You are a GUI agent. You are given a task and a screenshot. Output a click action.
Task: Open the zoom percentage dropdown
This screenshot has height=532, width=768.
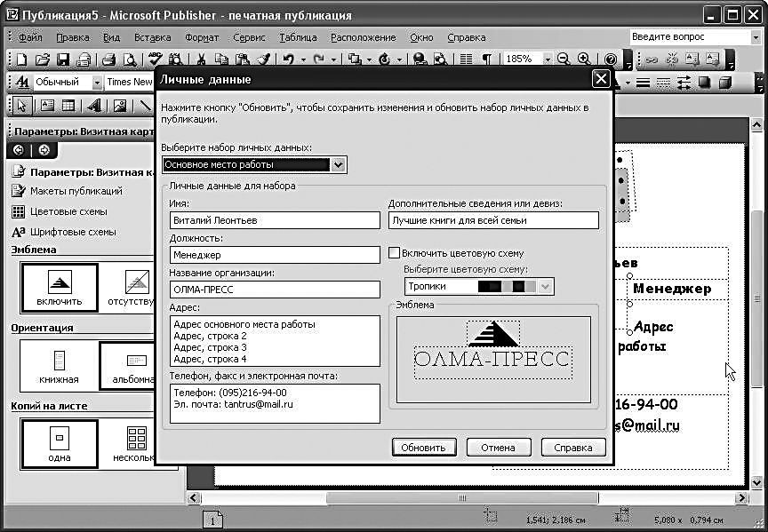(x=548, y=60)
